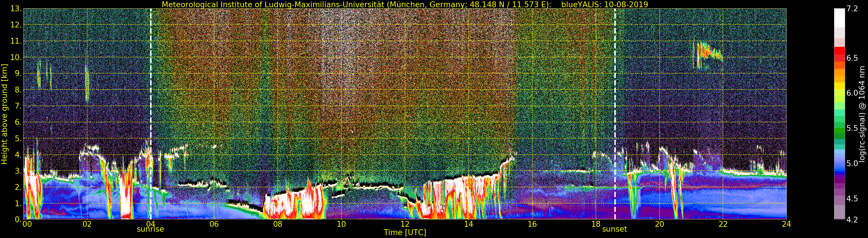
Task: Click the colorbar tick value 4.5
Action: point(852,199)
